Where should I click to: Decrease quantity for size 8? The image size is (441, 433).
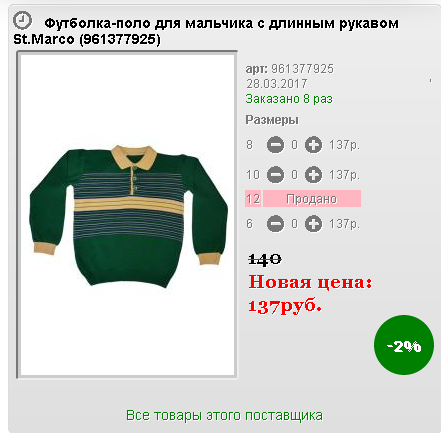click(275, 145)
